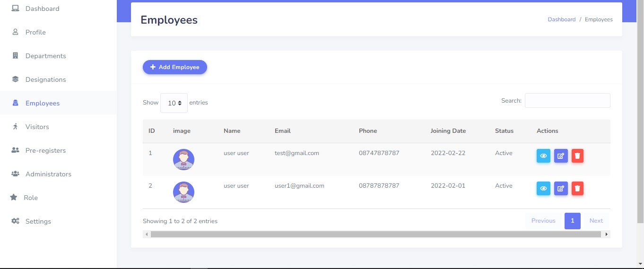644x269 pixels.
Task: Sort table by Joining Date column
Action: (x=448, y=131)
